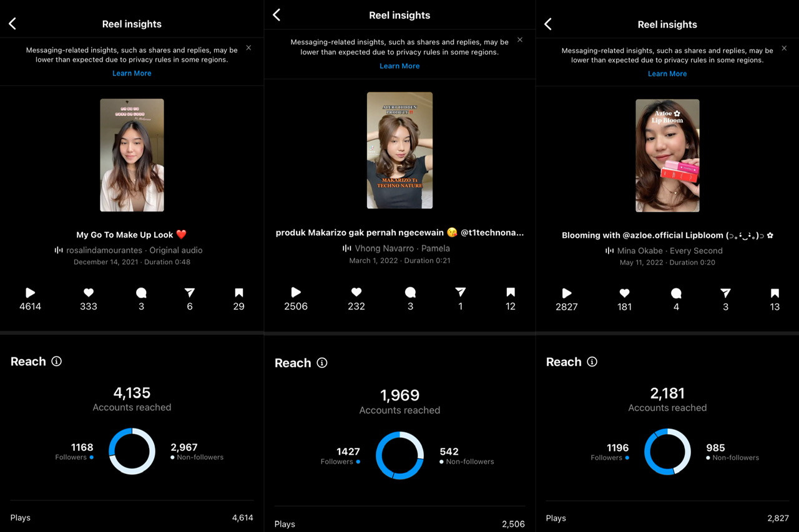This screenshot has width=799, height=532.
Task: Go back from the azloe Lipbloom reel insights
Action: click(548, 24)
